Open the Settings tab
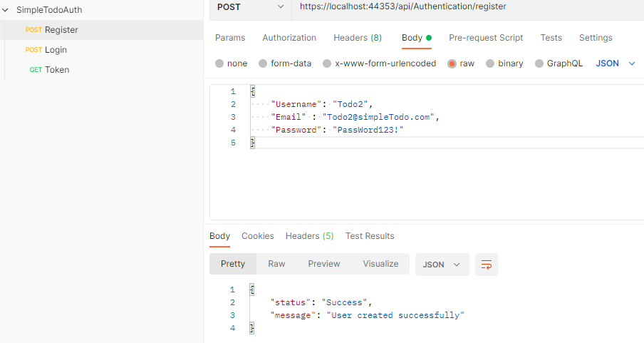Screen dimensions: 644x343 pyautogui.click(x=596, y=38)
